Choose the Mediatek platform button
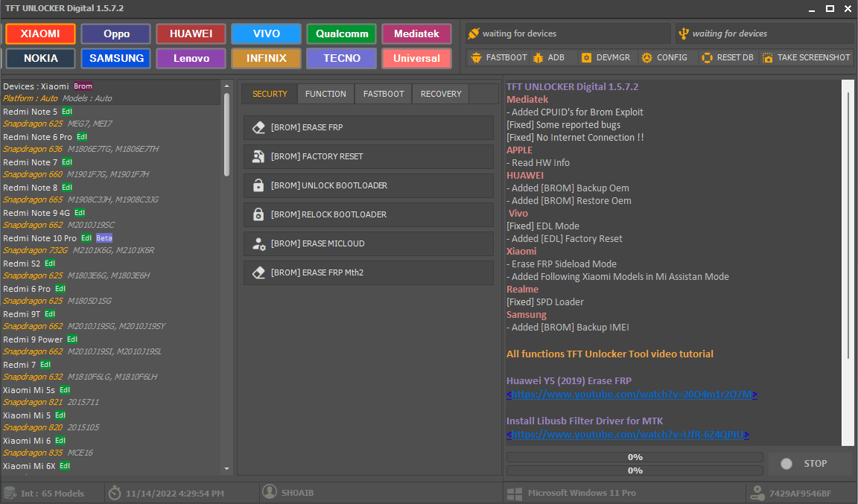The width and height of the screenshot is (858, 504). pos(416,34)
